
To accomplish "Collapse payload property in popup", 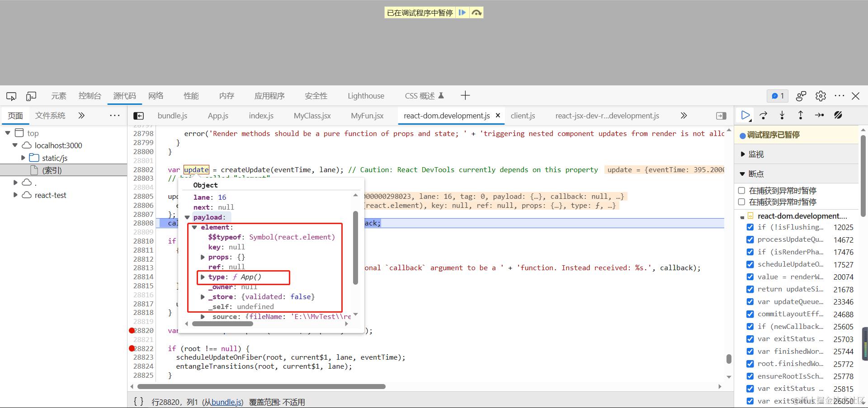I will (187, 217).
